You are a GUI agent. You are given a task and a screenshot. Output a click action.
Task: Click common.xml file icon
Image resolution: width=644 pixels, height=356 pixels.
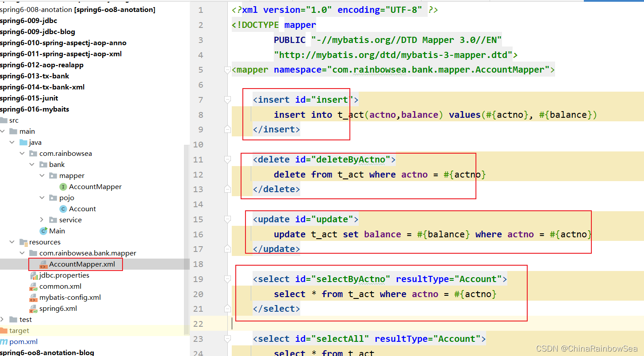34,286
